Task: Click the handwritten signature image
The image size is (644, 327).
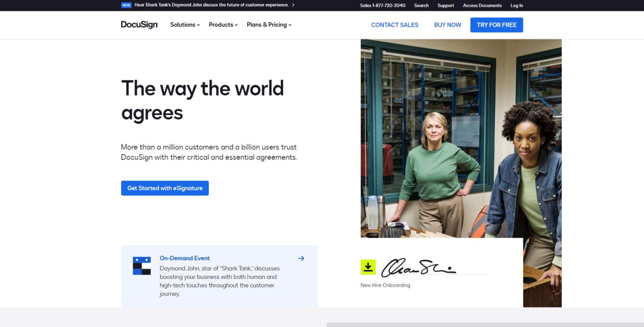Action: point(418,267)
